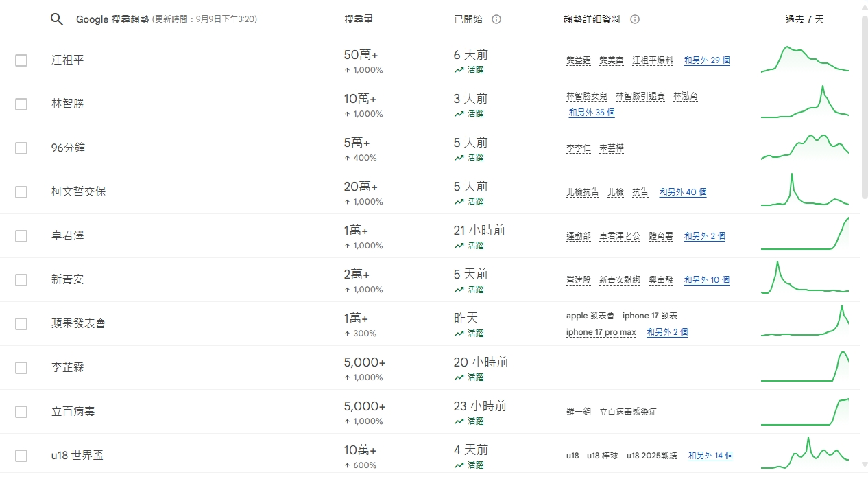The image size is (868, 477).
Task: Expand 和另外 40 個 related queries
Action: pos(682,192)
